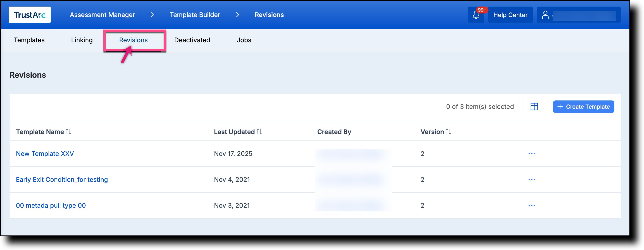Go to Assessment Manager breadcrumb
The height and width of the screenshot is (250, 644).
pyautogui.click(x=102, y=15)
